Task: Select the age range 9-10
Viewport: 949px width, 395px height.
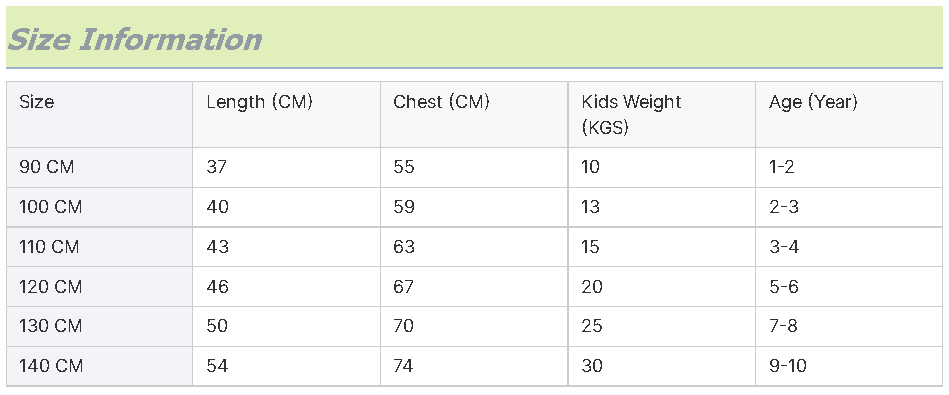Action: [x=787, y=366]
